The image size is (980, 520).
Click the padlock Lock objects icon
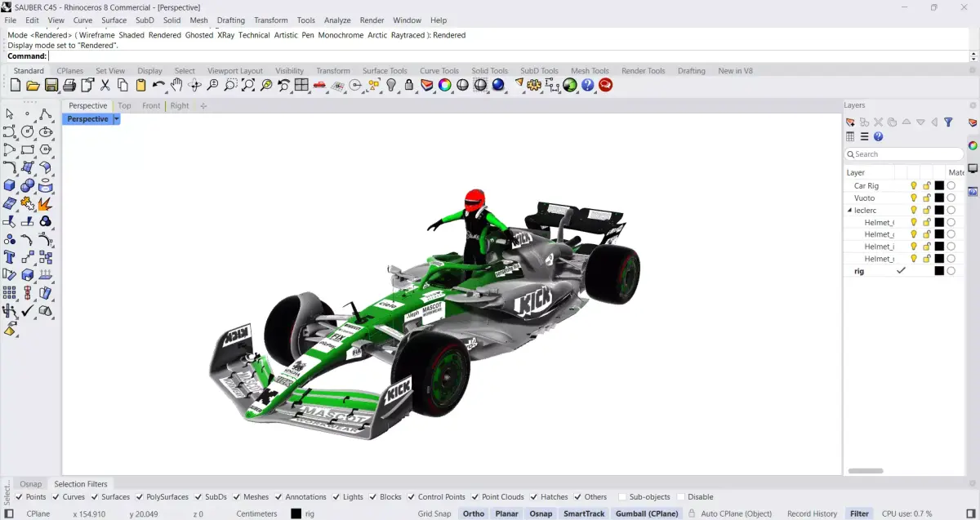pos(409,85)
